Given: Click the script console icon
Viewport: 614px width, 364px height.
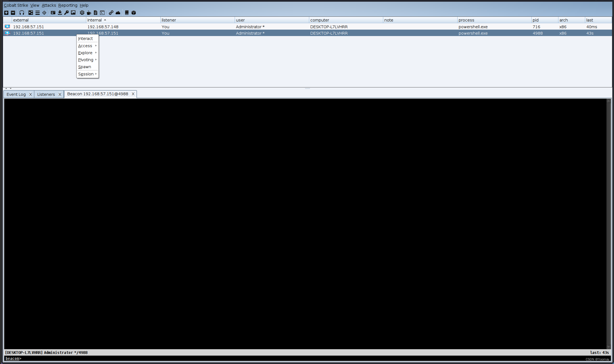Looking at the screenshot, I should (x=102, y=13).
